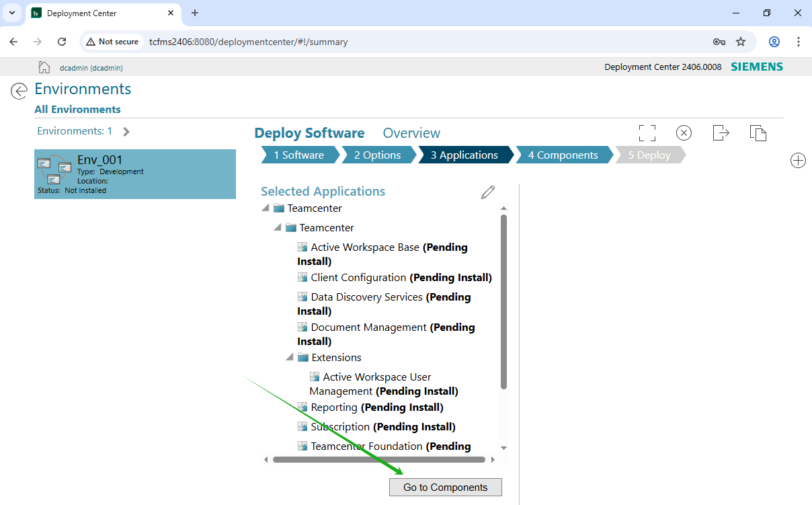Select Teamcenter Foundation tree row

384,446
